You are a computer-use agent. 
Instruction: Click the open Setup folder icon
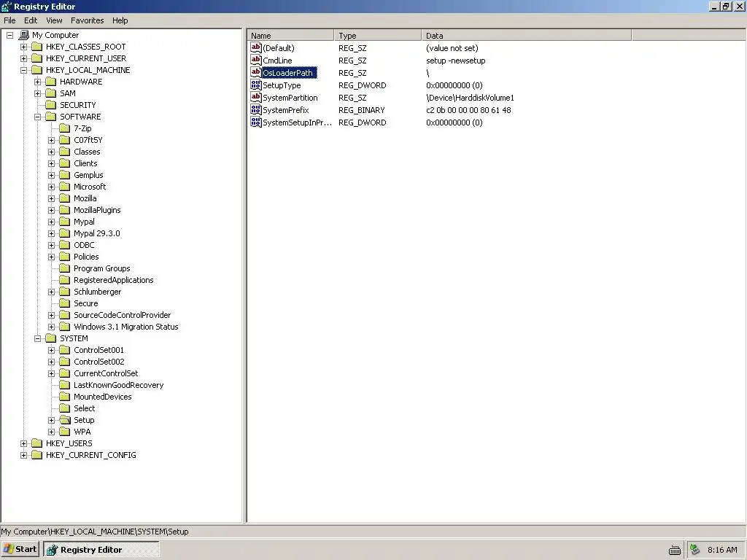point(65,420)
